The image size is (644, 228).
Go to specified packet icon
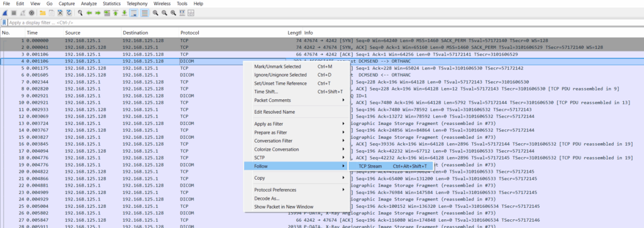click(107, 13)
